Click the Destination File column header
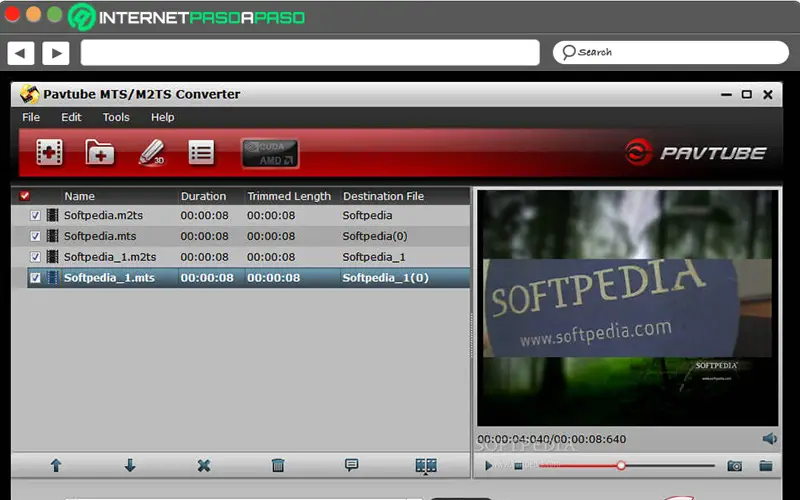The image size is (800, 500). coord(383,196)
